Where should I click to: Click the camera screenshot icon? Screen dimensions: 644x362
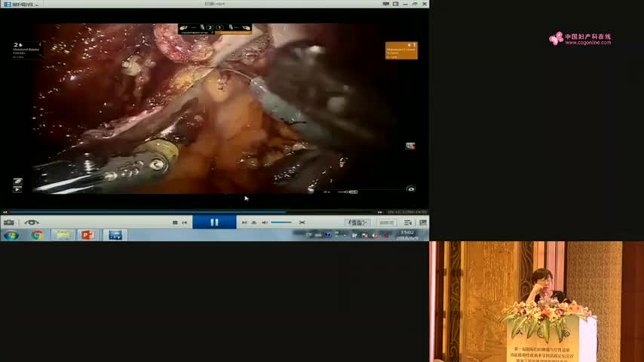coord(8,222)
